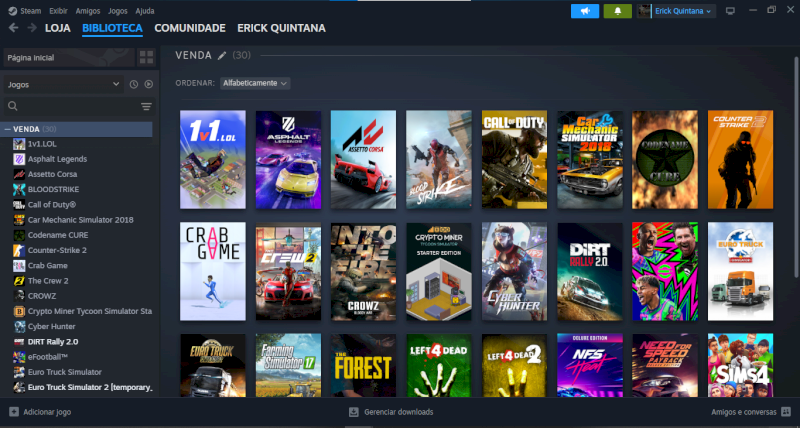Open the Jogos library filter dropdown
The width and height of the screenshot is (800, 428).
click(64, 85)
